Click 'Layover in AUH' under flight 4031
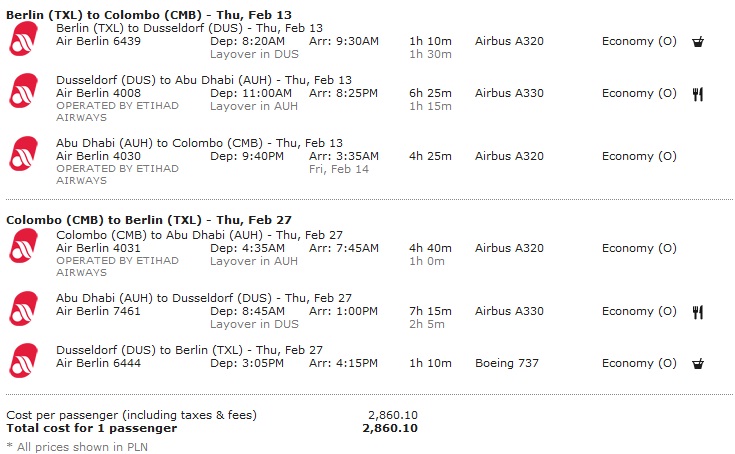The image size is (735, 454). tap(254, 261)
